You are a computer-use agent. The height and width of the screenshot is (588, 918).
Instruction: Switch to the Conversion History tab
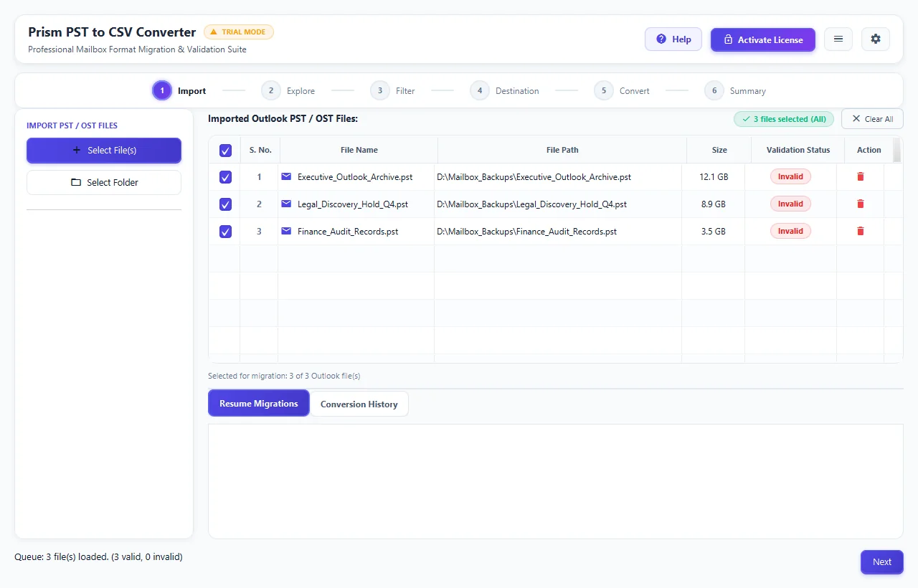point(359,404)
